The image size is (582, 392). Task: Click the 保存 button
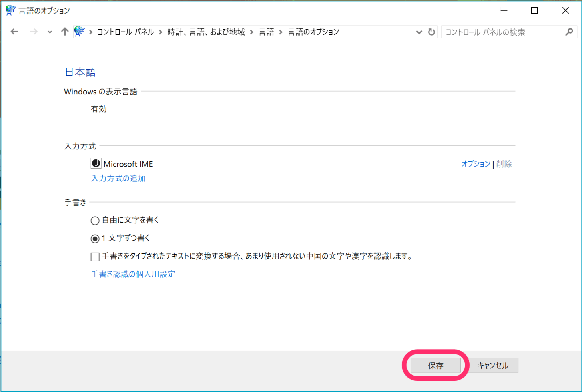pos(436,365)
